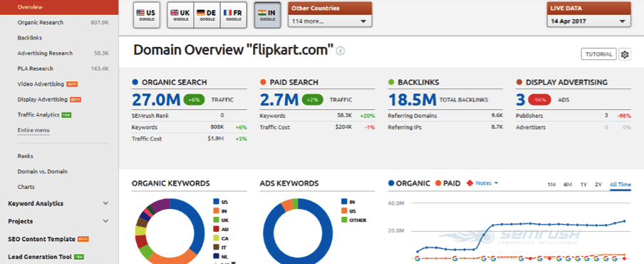This screenshot has width=644, height=264.
Task: Select the US Google database flag button
Action: click(x=146, y=16)
